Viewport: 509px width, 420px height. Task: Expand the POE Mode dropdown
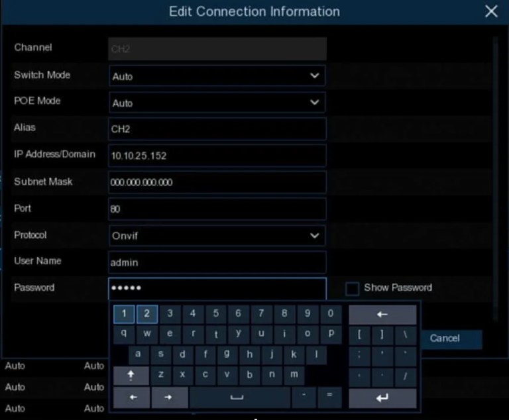(x=217, y=103)
